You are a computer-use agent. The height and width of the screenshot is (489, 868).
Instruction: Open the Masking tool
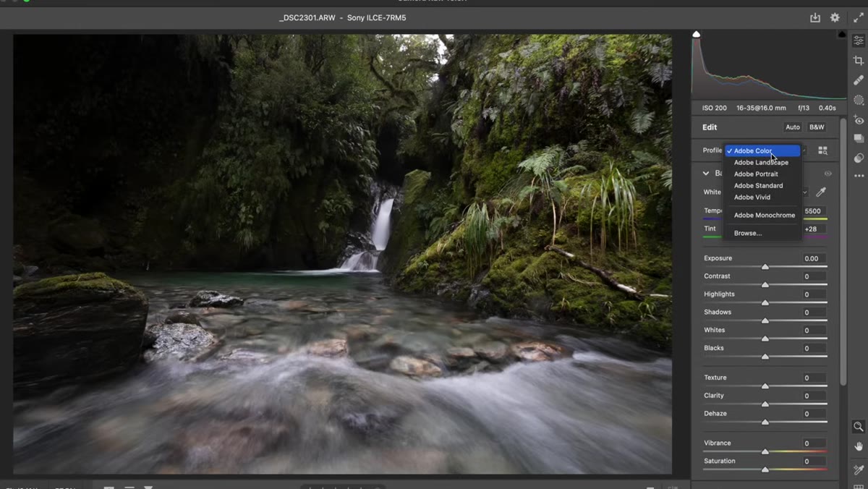[x=859, y=100]
